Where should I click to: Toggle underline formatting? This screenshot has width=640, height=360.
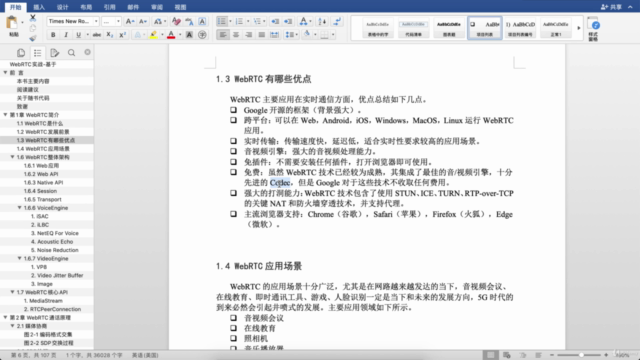point(78,35)
